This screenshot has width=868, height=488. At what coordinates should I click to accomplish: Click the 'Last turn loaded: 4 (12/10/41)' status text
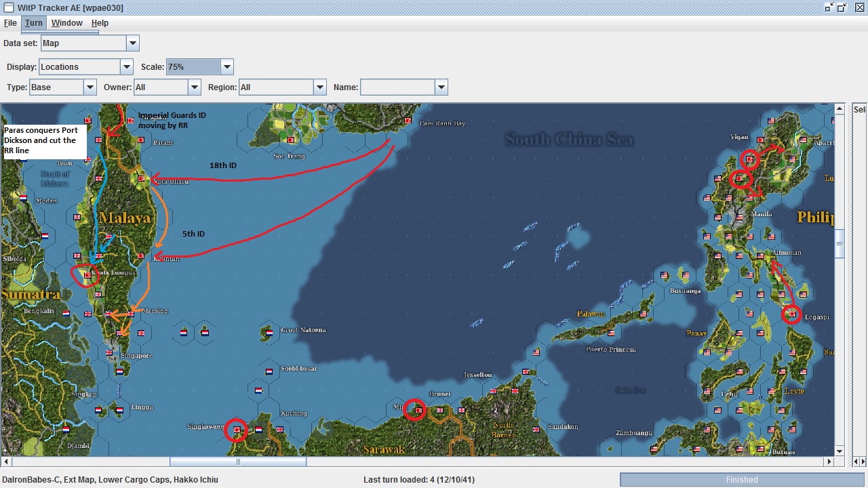419,480
